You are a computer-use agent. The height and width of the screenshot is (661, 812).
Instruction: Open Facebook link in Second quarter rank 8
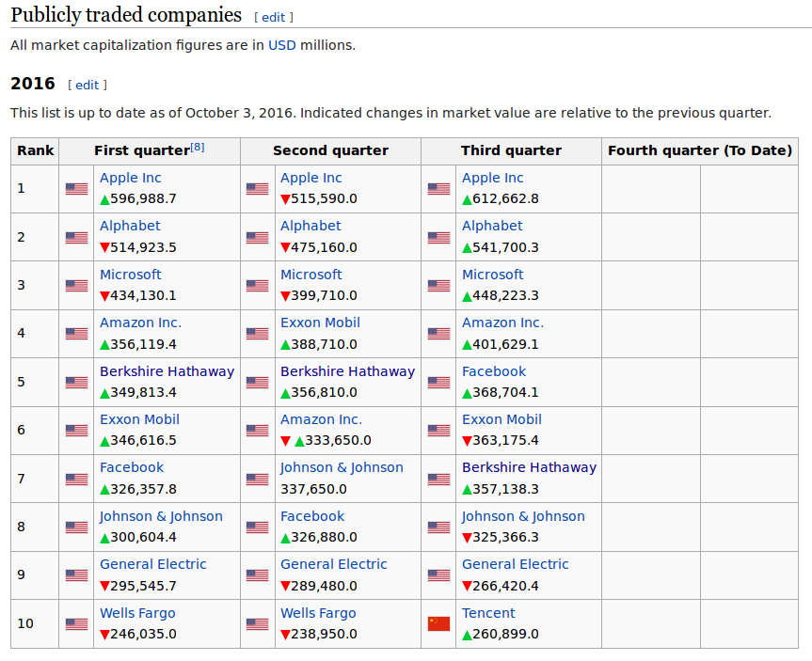coord(312,516)
